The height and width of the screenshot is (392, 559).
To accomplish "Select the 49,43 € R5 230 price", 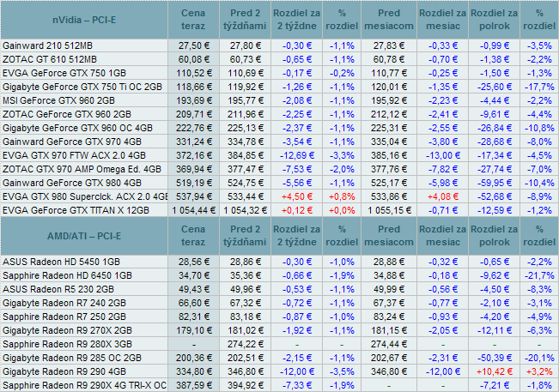I will [193, 289].
